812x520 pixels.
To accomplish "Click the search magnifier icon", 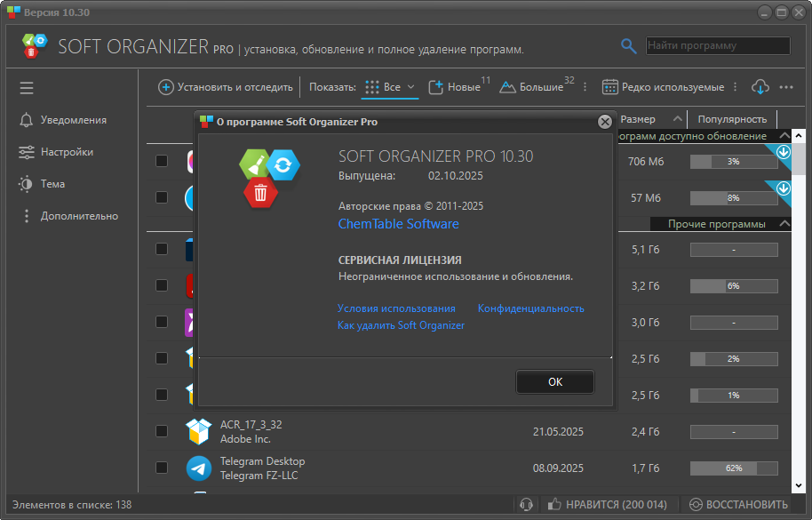I will 628,46.
